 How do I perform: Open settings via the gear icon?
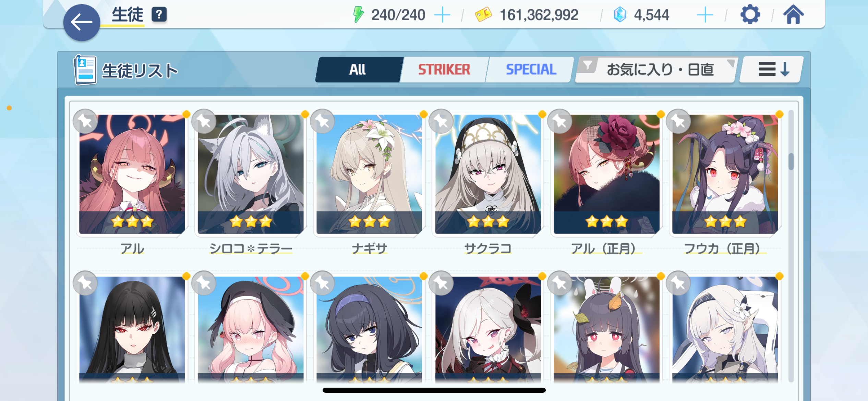pyautogui.click(x=750, y=15)
